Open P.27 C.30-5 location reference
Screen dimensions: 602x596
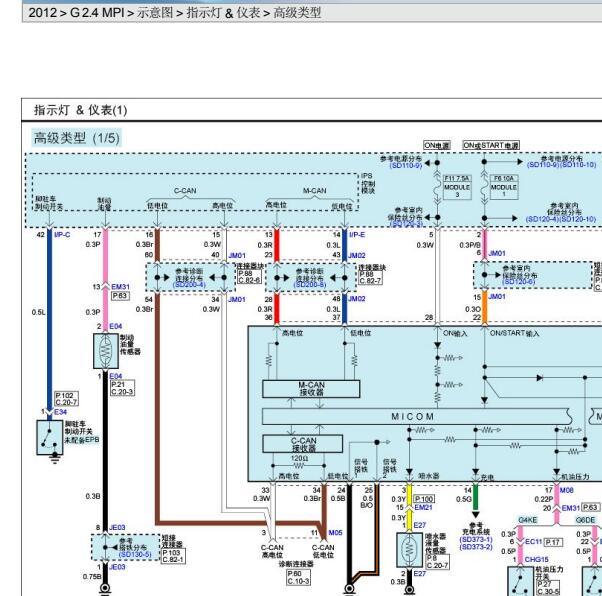(548, 588)
